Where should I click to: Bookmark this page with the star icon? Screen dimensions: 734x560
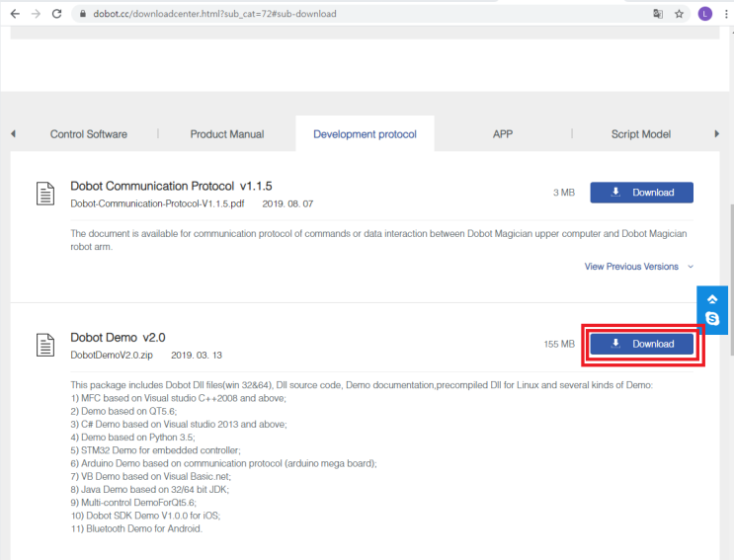(x=680, y=14)
